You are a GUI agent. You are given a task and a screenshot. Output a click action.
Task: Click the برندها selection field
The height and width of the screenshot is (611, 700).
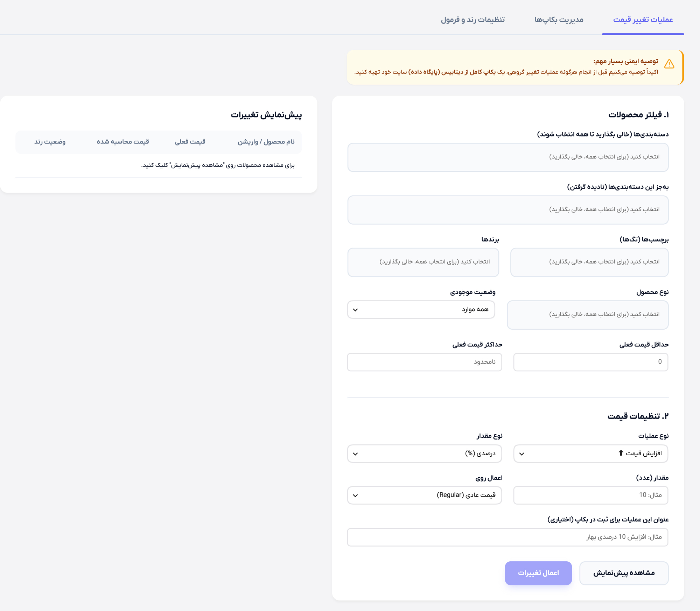(423, 262)
